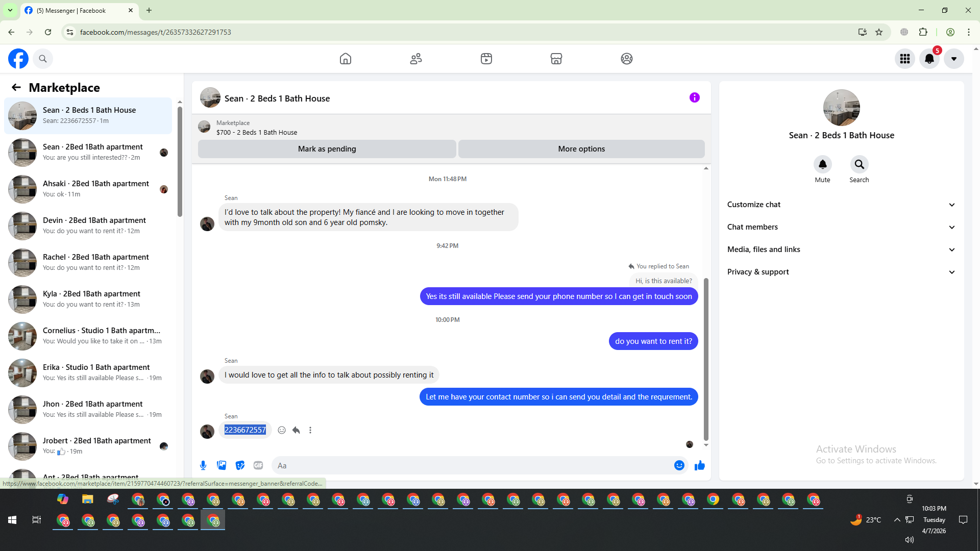Image resolution: width=980 pixels, height=551 pixels.
Task: Open Erika Studio 1 Bath apartment conversation
Action: pyautogui.click(x=89, y=373)
